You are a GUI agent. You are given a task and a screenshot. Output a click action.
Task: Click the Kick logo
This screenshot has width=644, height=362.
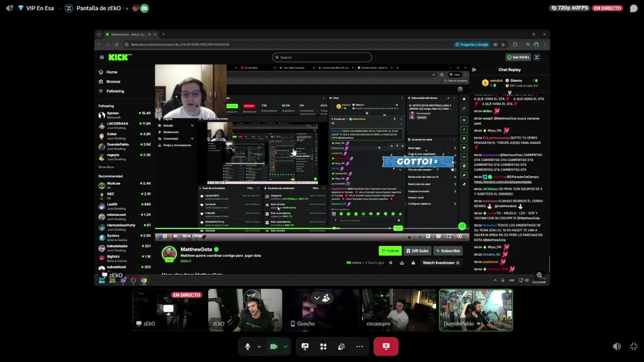coord(120,57)
